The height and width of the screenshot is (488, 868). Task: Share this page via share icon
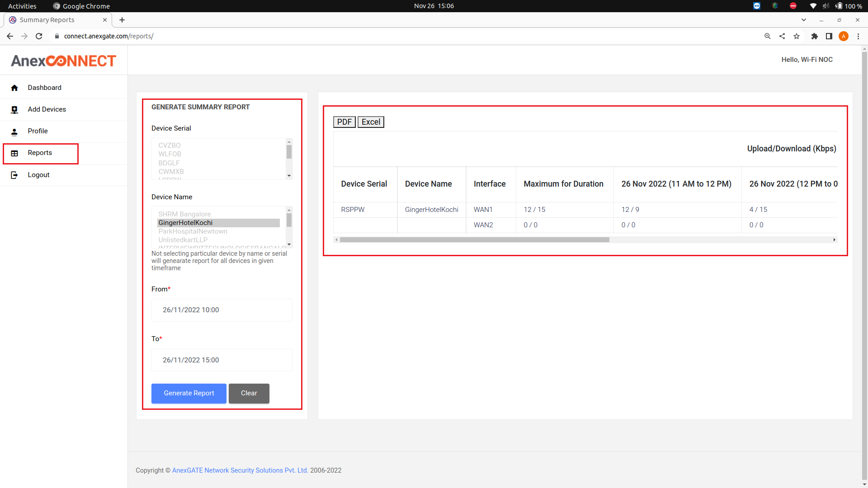tap(782, 36)
